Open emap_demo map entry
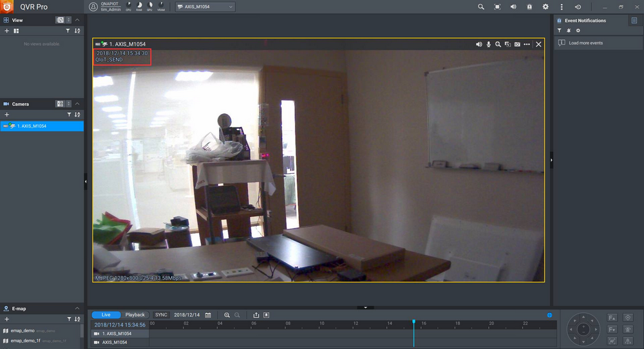Image resolution: width=644 pixels, height=349 pixels. (x=40, y=330)
